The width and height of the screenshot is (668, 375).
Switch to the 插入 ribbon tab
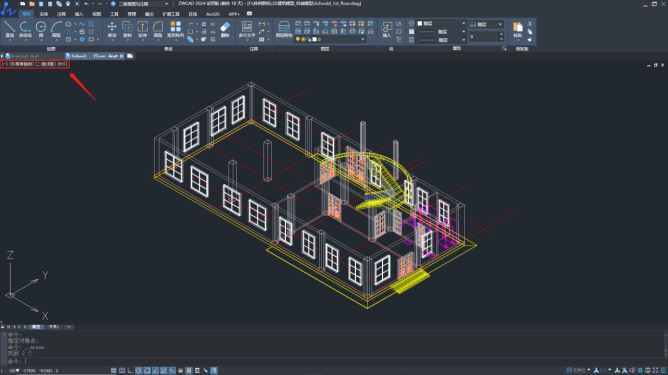click(79, 14)
